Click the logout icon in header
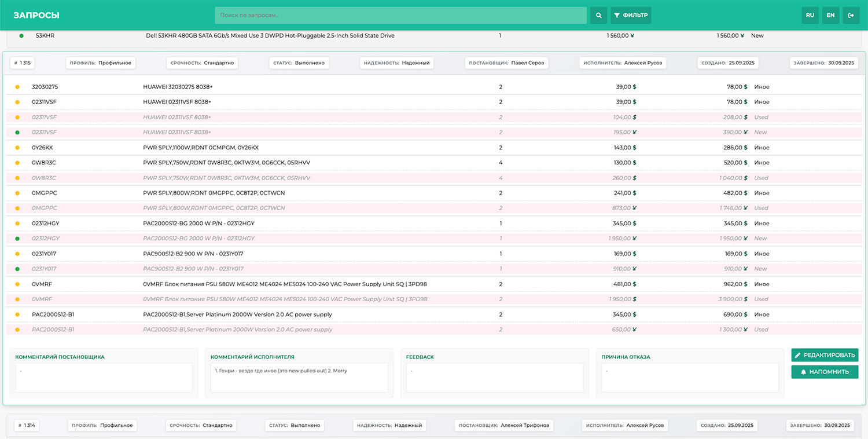 (x=851, y=15)
